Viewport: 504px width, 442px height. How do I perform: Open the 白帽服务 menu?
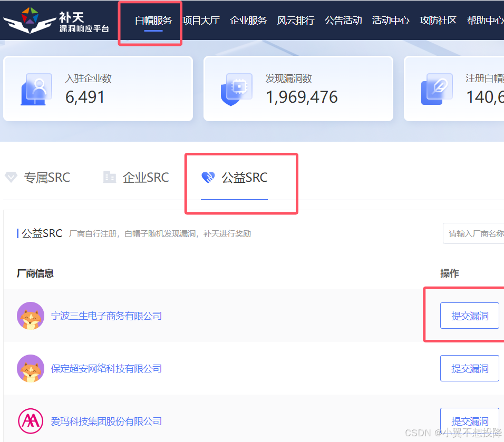pos(153,21)
